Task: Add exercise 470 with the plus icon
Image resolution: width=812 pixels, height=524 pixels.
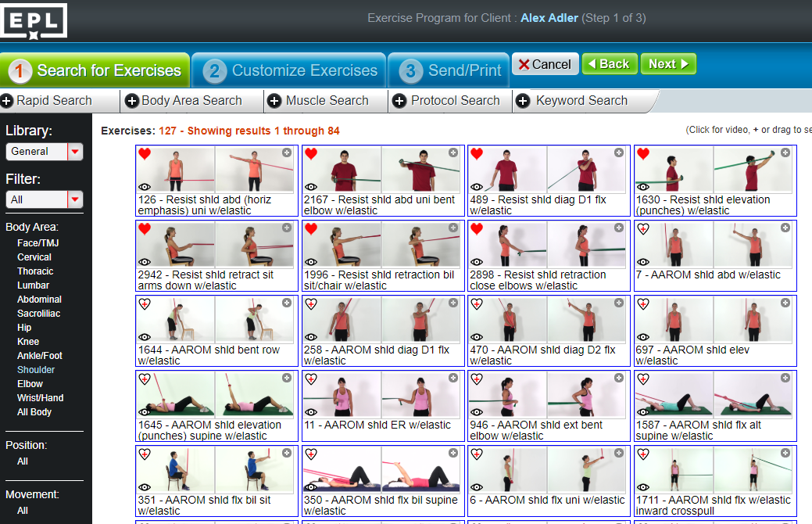Action: (619, 303)
